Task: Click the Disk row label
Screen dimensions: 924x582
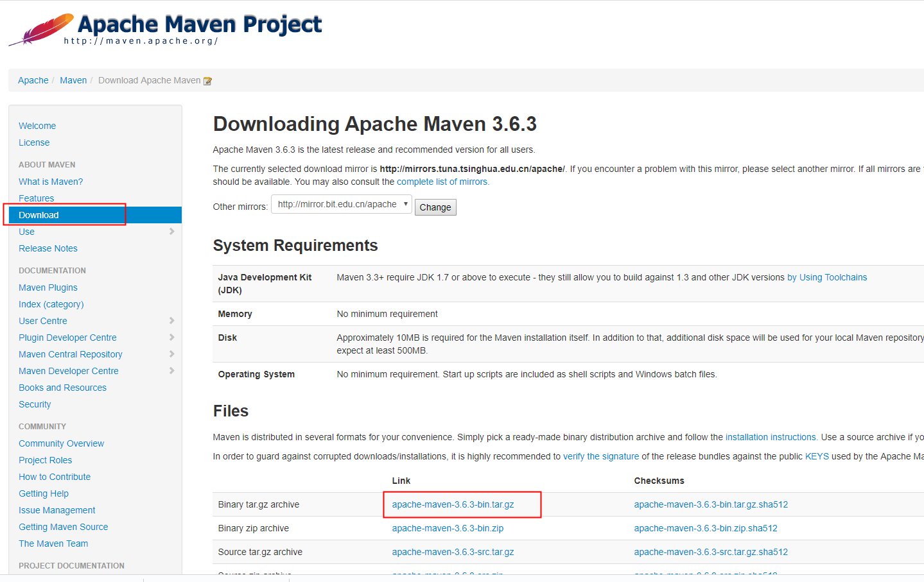Action: click(227, 338)
